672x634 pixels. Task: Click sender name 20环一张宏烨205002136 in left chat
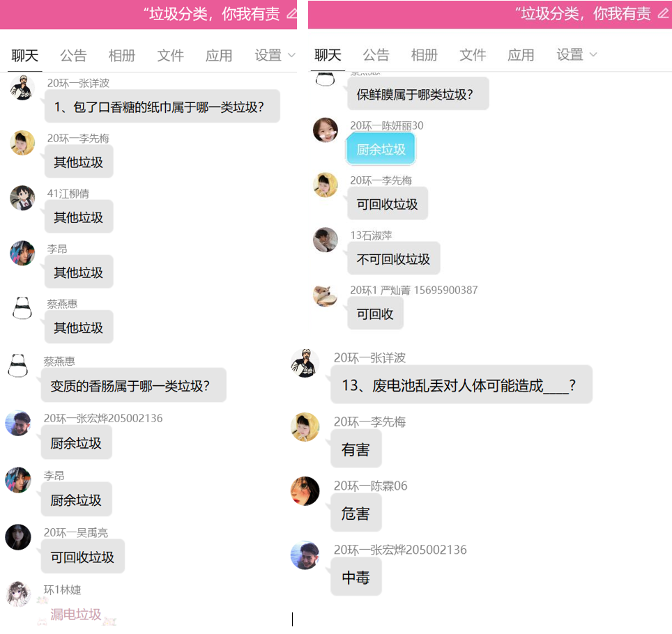coord(103,418)
